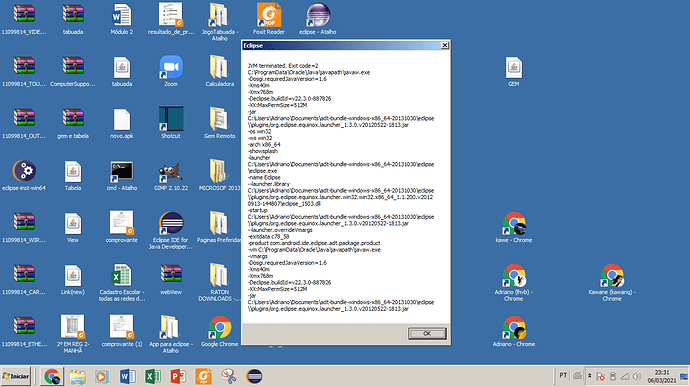Screen dimensions: 690x387
Task: Show hidden system tray icons
Action: coord(589,376)
